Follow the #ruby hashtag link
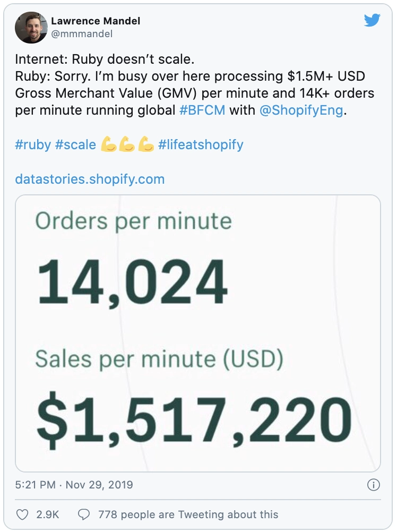 pos(33,145)
